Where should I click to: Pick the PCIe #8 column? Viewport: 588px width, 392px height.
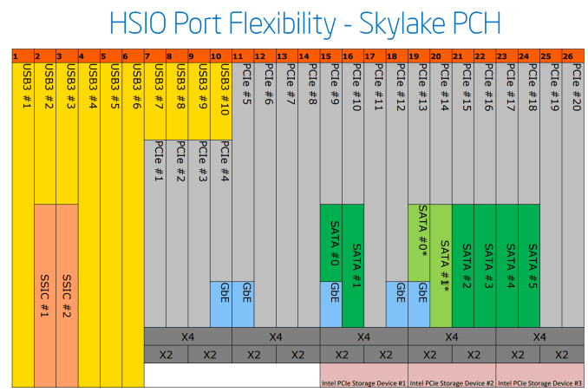[x=309, y=194]
